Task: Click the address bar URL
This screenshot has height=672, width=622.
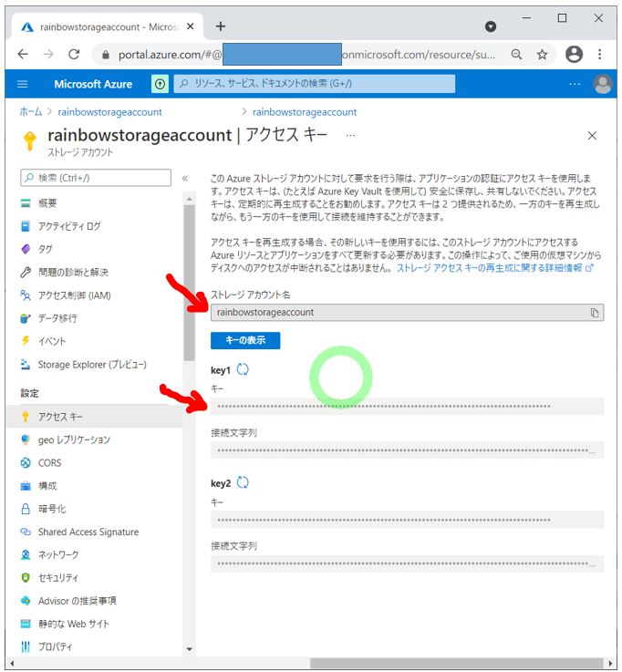Action: [306, 55]
